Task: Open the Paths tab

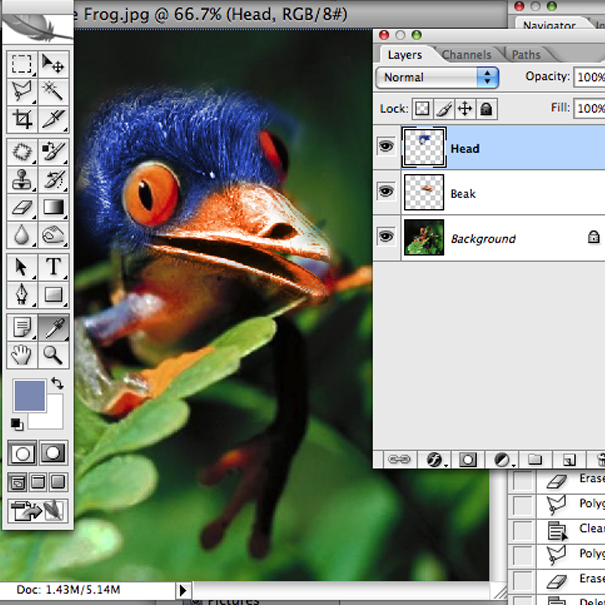Action: (526, 55)
